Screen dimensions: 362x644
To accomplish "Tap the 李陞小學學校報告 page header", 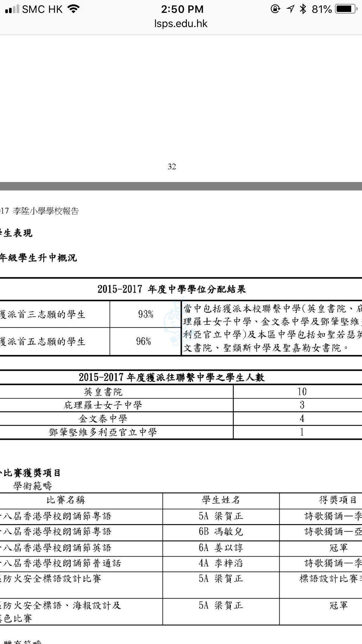I will [46, 211].
